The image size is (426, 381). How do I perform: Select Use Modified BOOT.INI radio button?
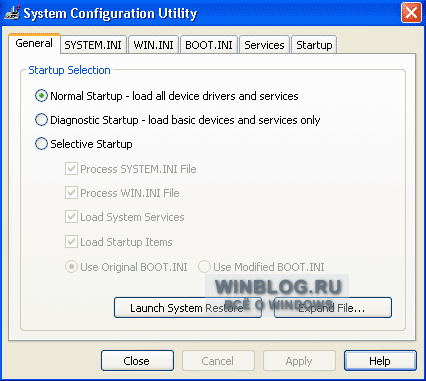pyautogui.click(x=204, y=267)
